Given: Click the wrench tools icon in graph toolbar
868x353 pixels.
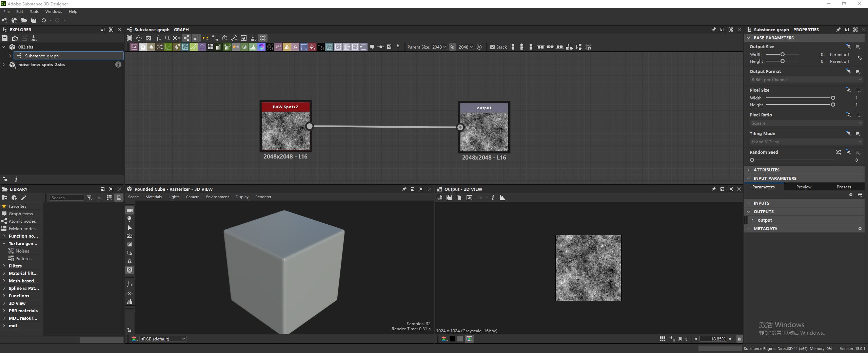Looking at the screenshot, I should pos(234,38).
